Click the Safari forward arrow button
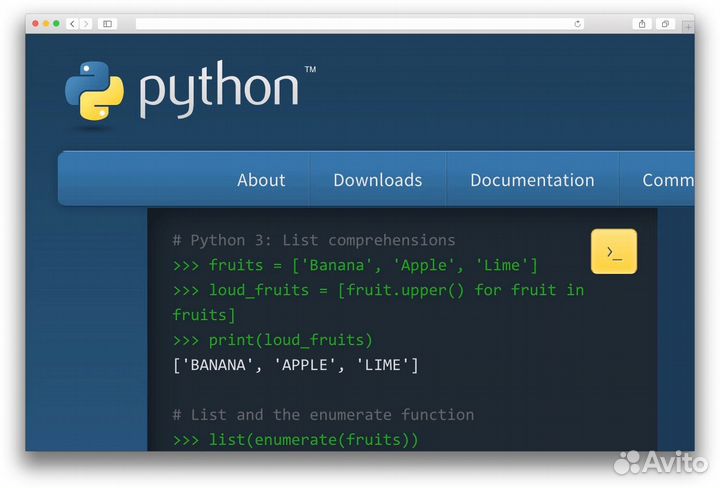The height and width of the screenshot is (488, 720). (x=85, y=23)
